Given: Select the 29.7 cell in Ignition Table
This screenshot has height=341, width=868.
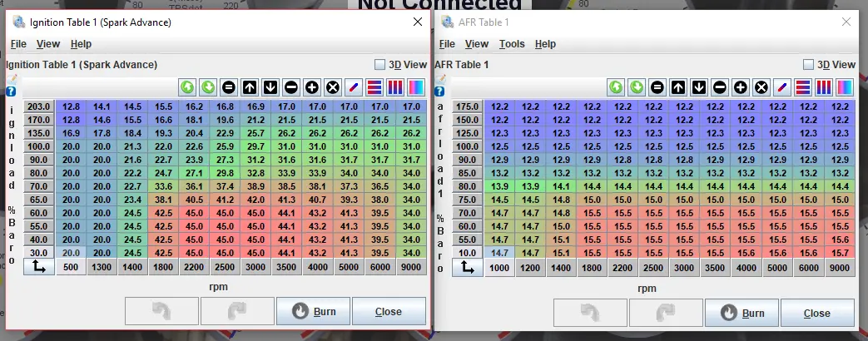Looking at the screenshot, I should [255, 146].
